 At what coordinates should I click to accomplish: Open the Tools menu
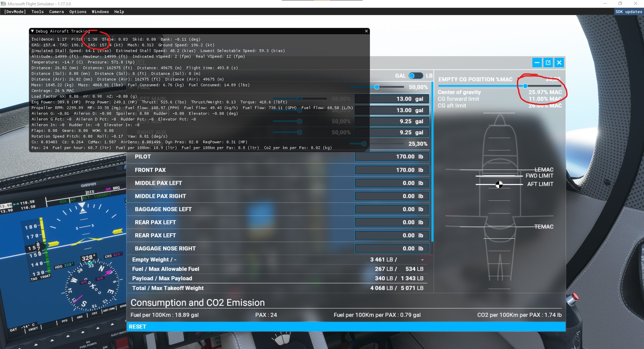pos(38,12)
